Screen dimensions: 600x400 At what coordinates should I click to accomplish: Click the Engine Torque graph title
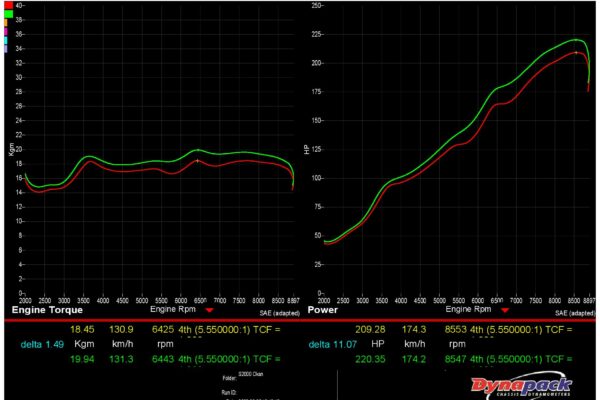47,310
